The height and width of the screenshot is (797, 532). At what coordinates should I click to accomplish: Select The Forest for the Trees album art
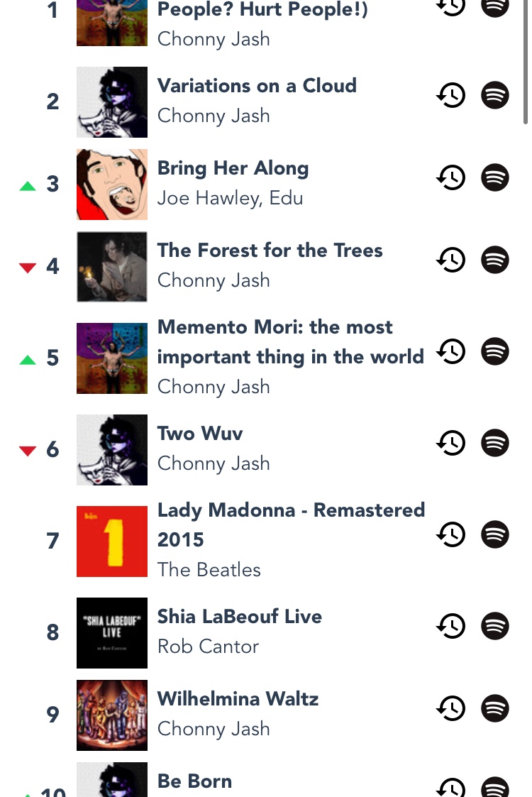pos(112,266)
